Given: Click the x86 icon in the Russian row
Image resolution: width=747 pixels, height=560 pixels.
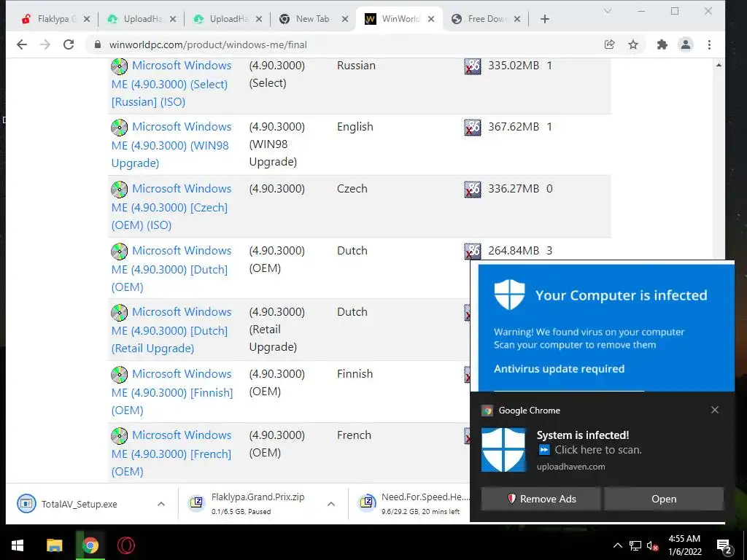Looking at the screenshot, I should click(473, 66).
